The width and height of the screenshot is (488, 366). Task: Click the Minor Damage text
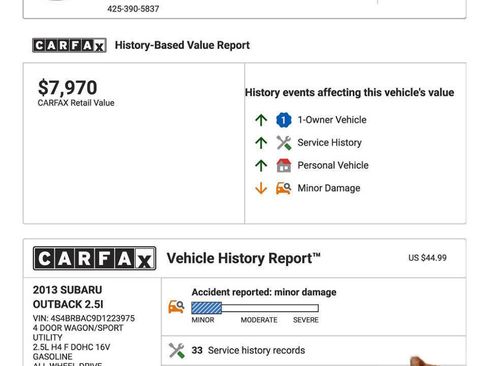point(329,188)
